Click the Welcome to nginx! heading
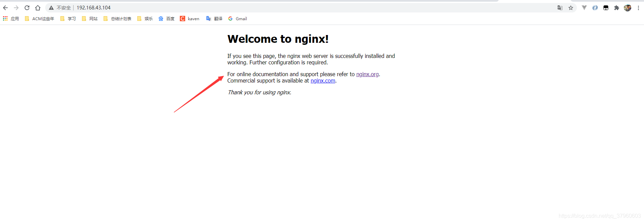The width and height of the screenshot is (644, 222). [278, 39]
